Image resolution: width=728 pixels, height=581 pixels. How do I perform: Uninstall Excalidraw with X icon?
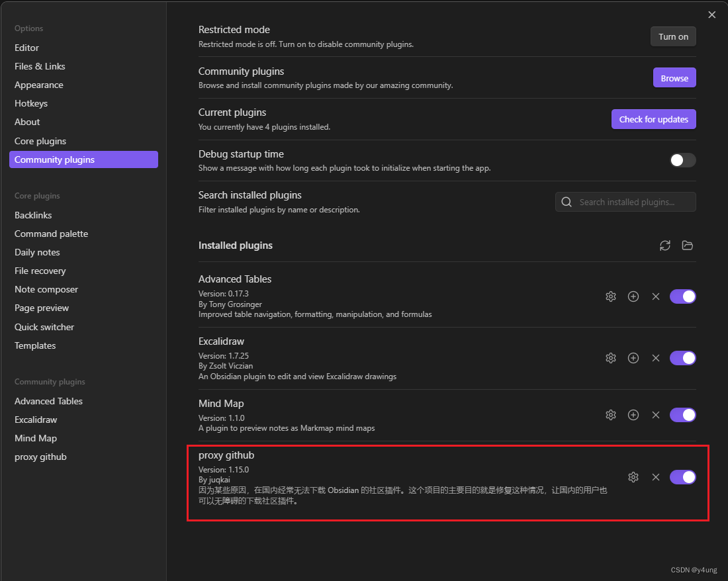656,358
